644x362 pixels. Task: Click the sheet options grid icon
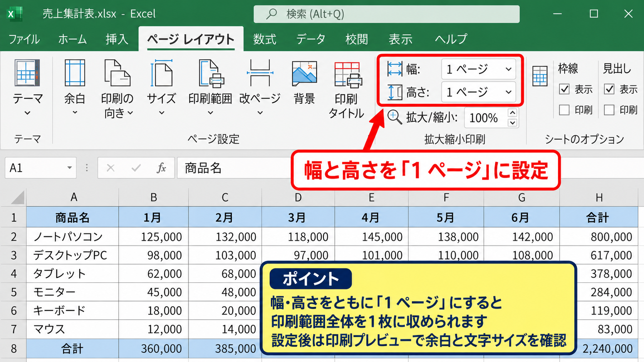click(x=540, y=76)
